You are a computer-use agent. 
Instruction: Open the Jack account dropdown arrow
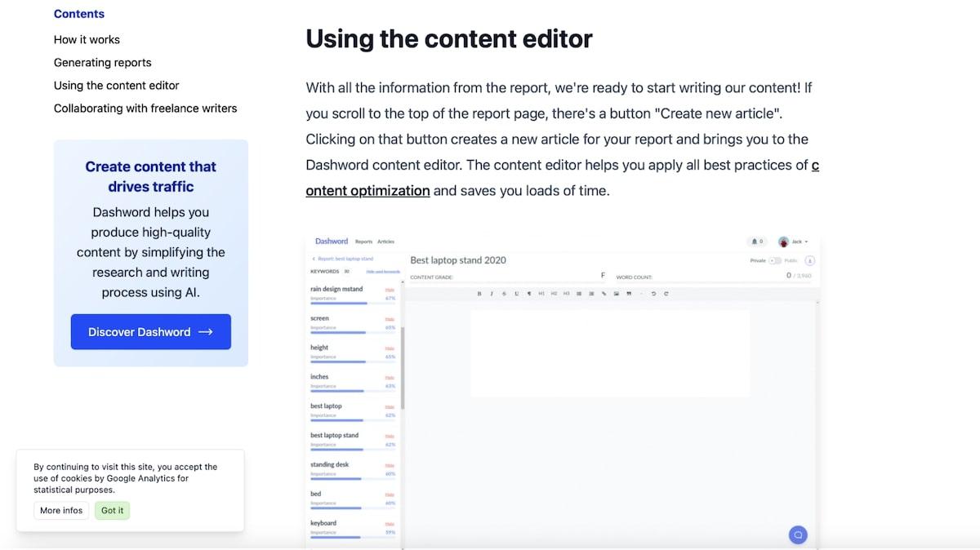click(807, 242)
